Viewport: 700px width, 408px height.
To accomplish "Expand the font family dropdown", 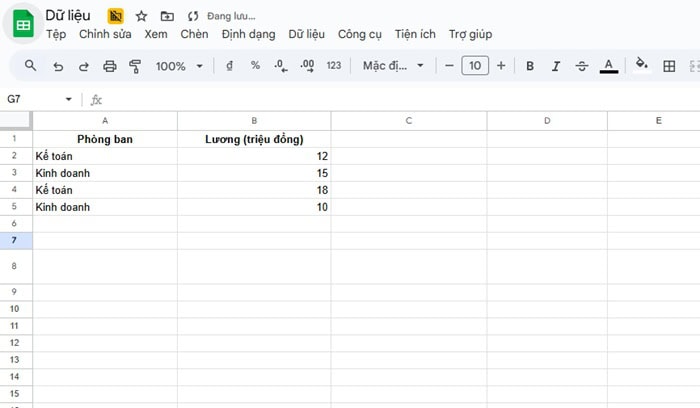I will coord(393,66).
